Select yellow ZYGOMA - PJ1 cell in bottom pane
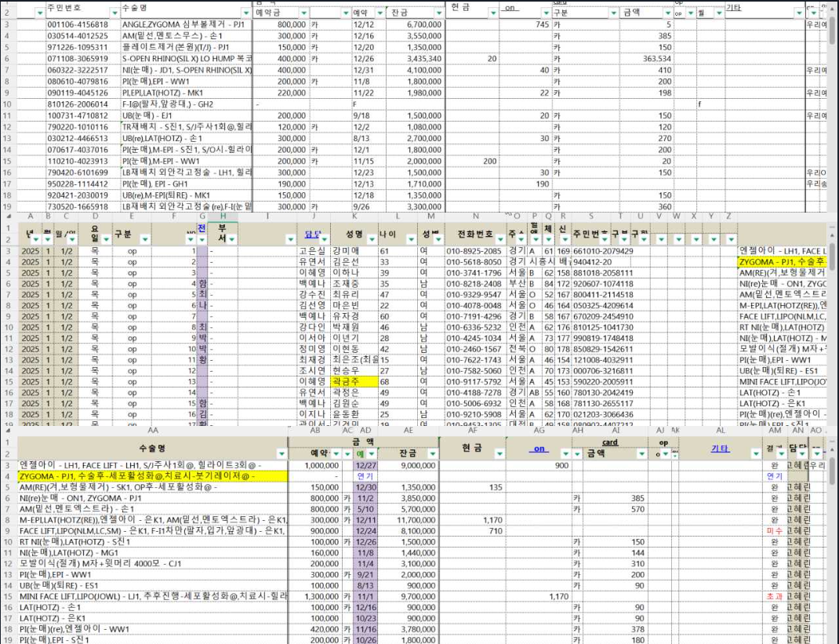Screen dimensions: 839x644 pyautogui.click(x=152, y=476)
